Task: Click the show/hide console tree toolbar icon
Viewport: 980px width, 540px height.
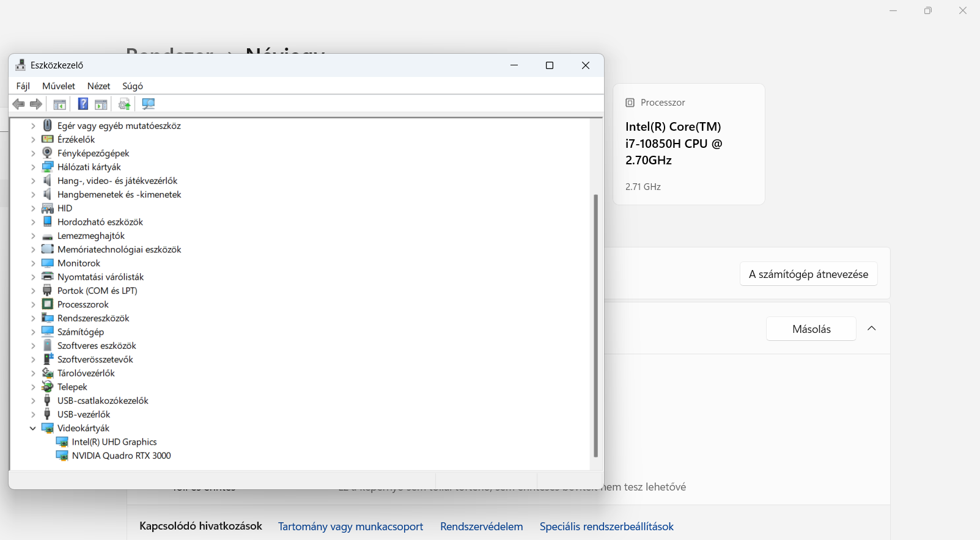Action: tap(59, 104)
